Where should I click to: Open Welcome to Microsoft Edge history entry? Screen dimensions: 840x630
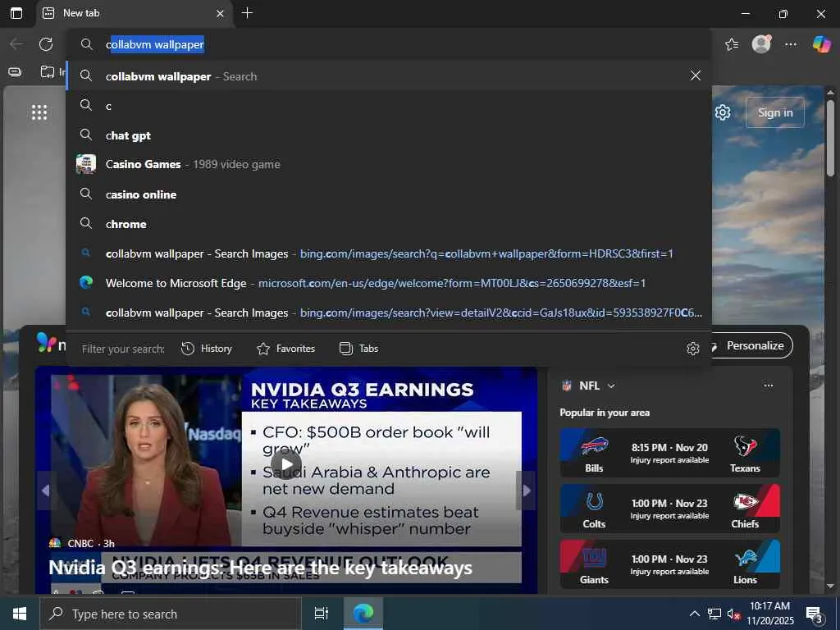pyautogui.click(x=388, y=282)
